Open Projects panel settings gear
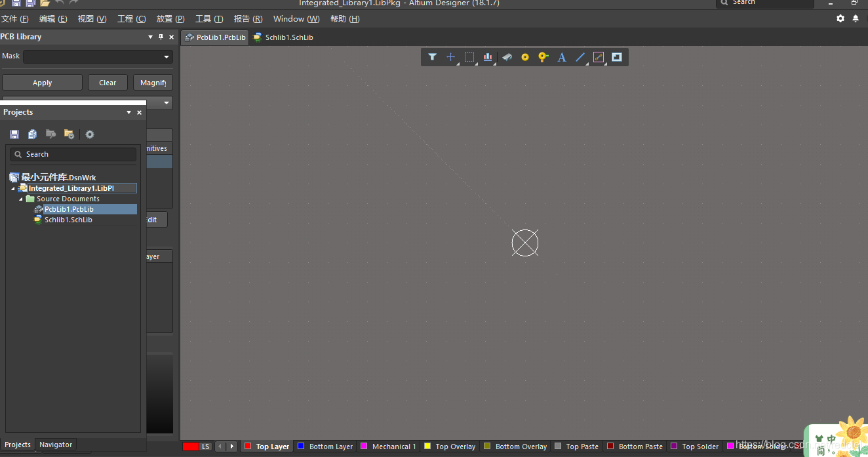The height and width of the screenshot is (457, 868). (90, 134)
